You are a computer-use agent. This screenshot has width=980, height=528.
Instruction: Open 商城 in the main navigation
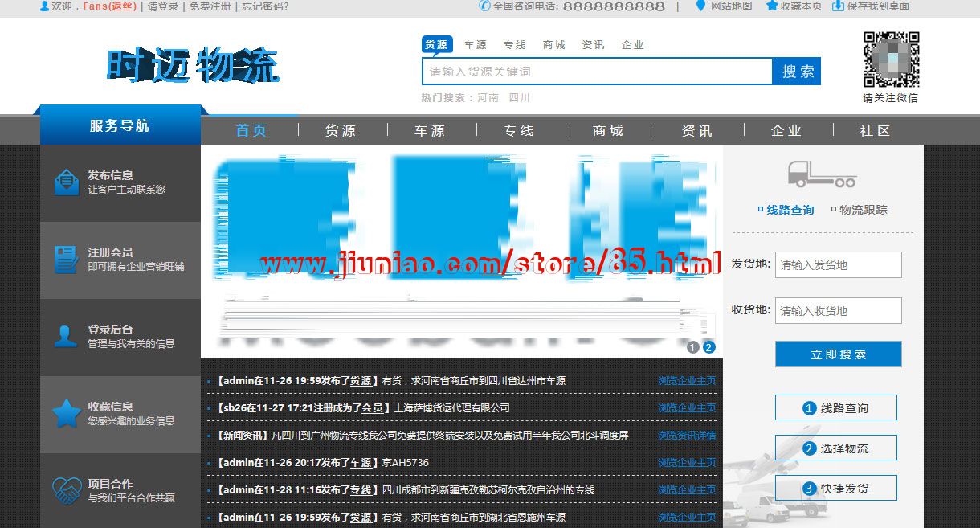click(608, 131)
